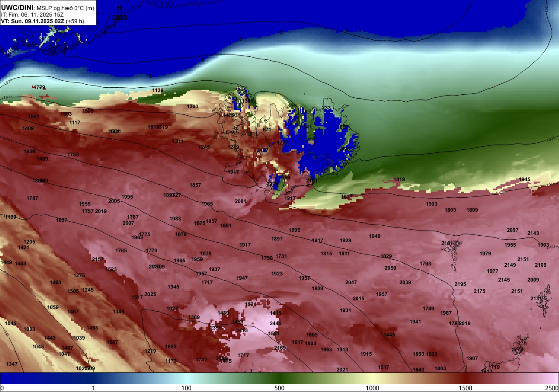Click the height value 1987
This screenshot has height=392, width=559.
coord(446,313)
